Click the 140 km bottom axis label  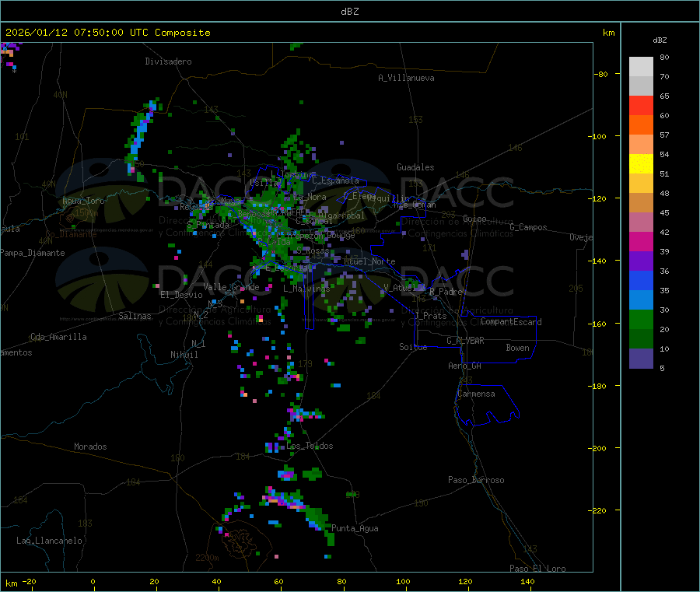[527, 581]
